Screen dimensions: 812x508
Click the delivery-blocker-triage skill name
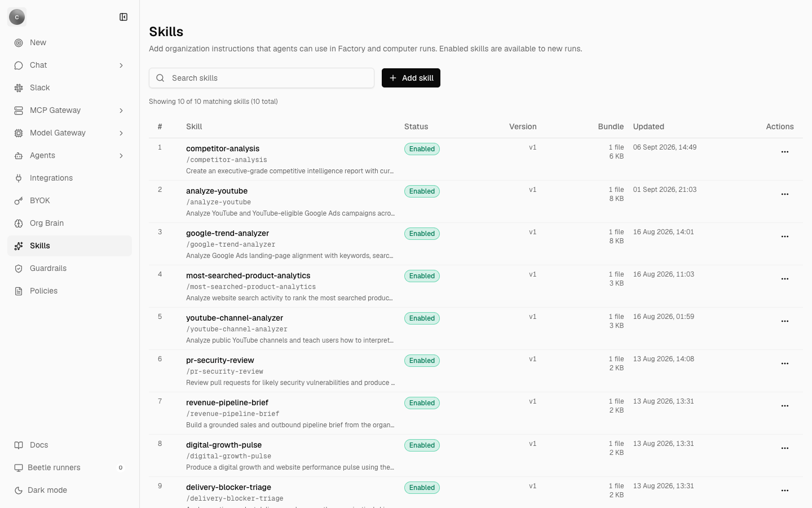228,487
